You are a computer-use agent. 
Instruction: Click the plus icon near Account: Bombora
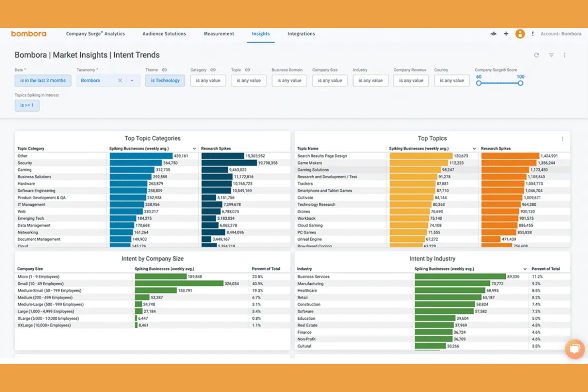pyautogui.click(x=506, y=34)
